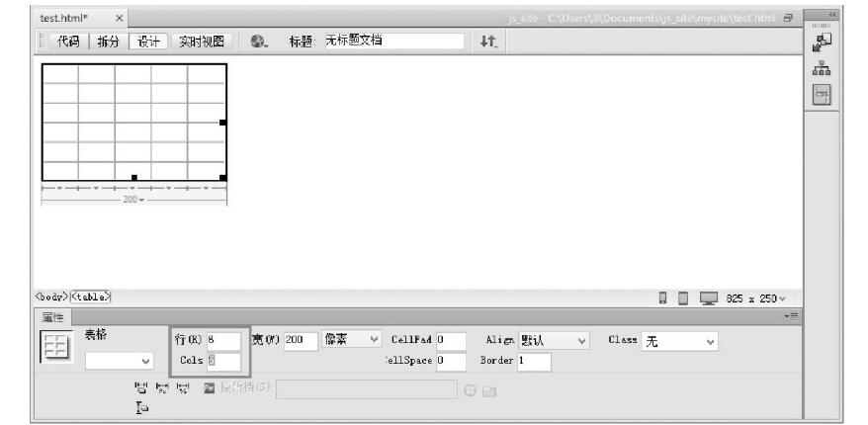Open the 像素 width unit dropdown
This screenshot has height=425, width=868.
pos(351,341)
